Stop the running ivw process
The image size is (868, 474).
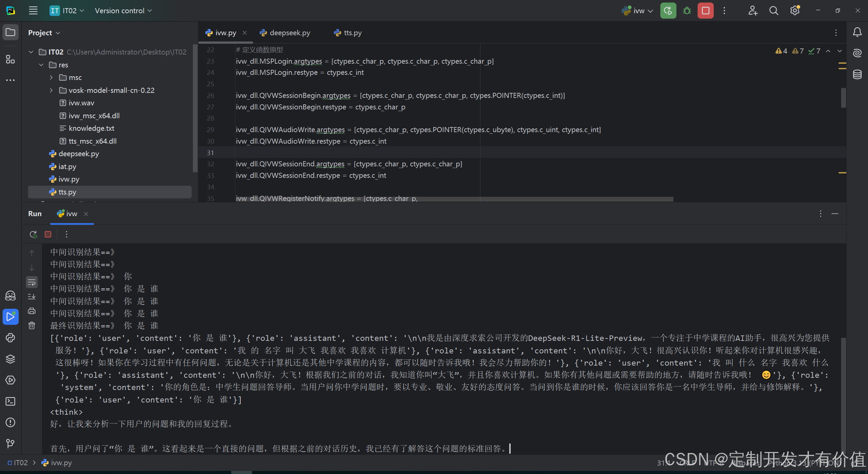[x=705, y=11]
